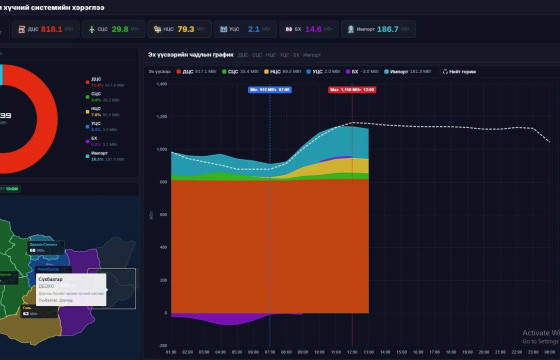The height and width of the screenshot is (360, 560).
Task: Select УЦС entry in donut legend
Action: 101,126
